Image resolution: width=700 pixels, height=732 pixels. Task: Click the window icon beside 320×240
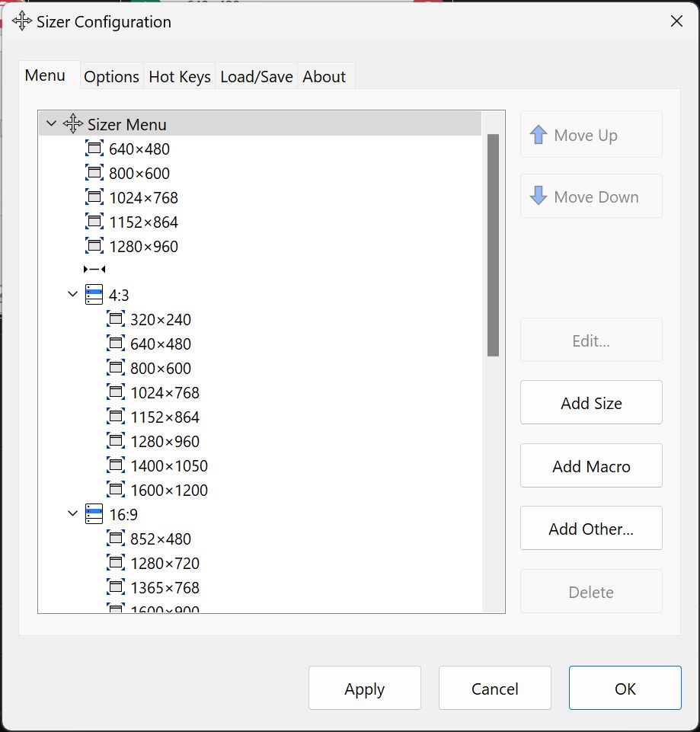115,319
